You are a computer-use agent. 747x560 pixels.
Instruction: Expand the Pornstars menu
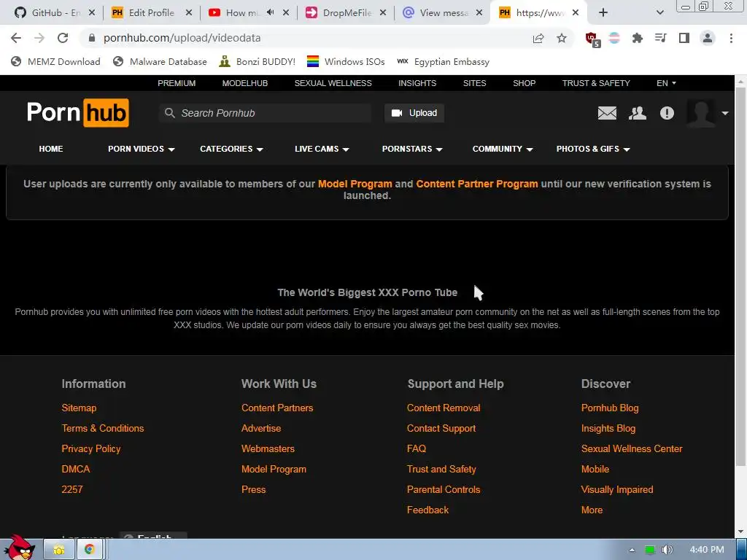point(412,149)
